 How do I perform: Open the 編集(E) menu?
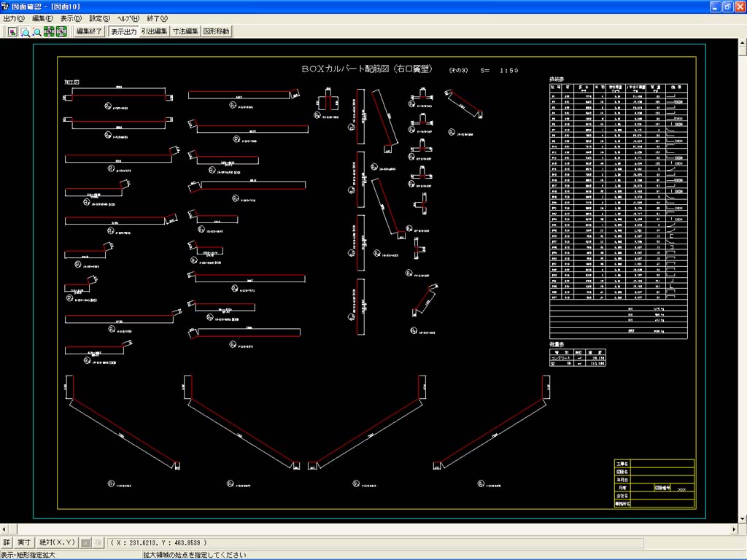[x=42, y=18]
